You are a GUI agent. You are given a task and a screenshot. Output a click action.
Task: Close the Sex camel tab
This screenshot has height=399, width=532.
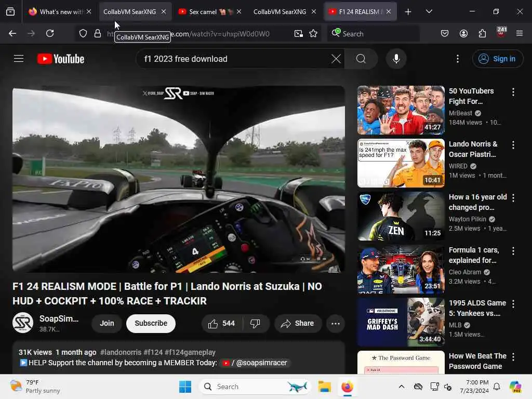tap(239, 12)
